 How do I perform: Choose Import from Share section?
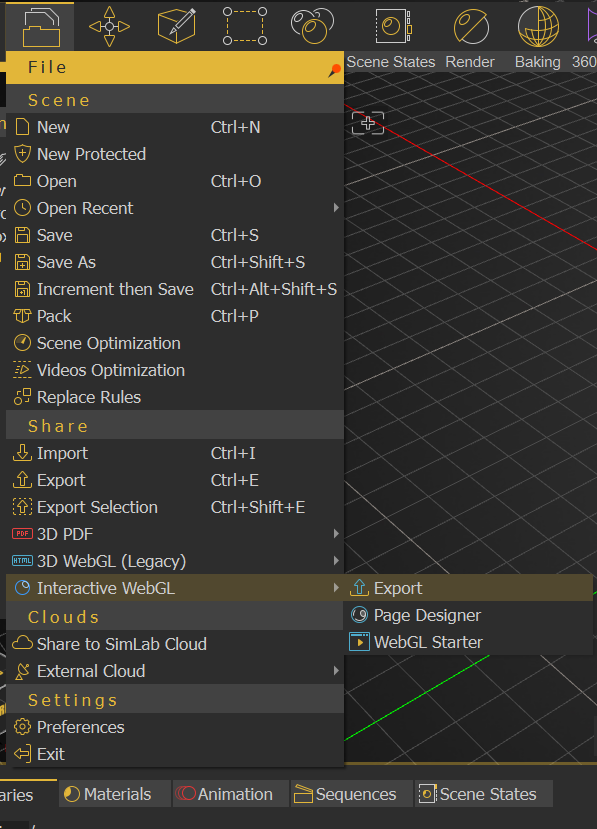175,453
